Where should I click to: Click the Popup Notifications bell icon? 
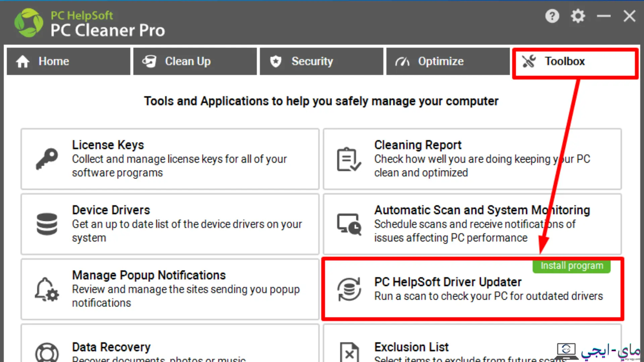click(47, 289)
